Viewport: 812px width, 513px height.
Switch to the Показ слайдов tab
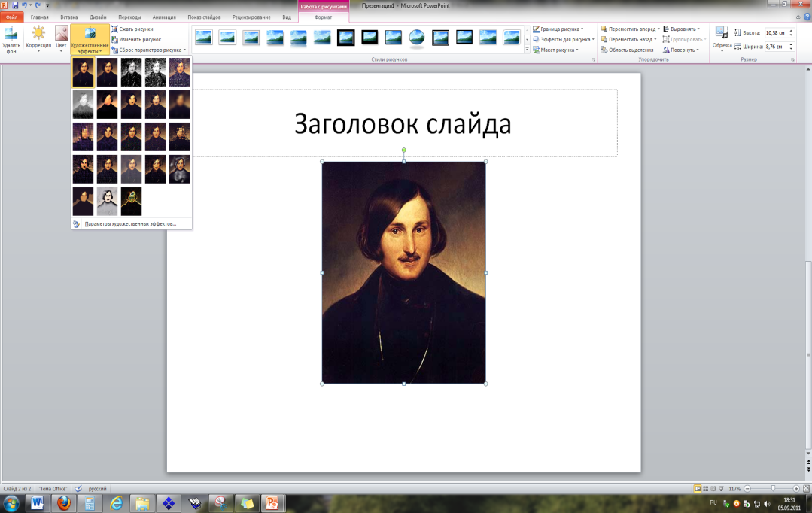tap(204, 17)
